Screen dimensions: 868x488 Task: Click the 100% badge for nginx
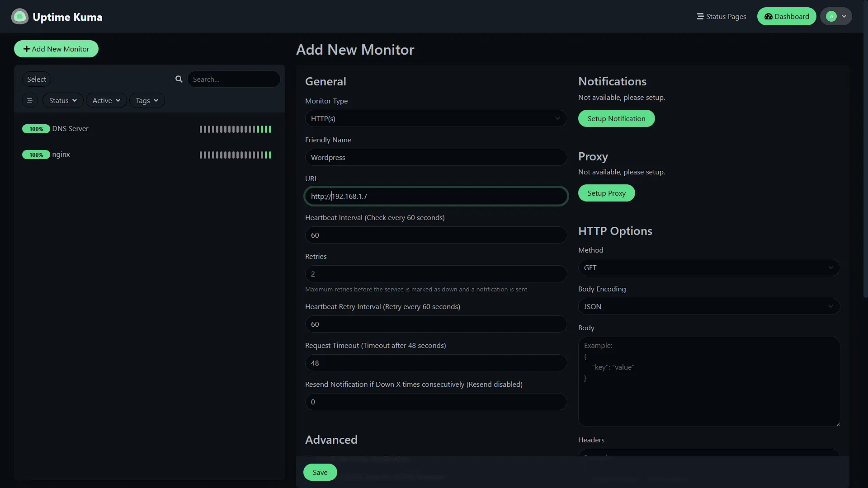36,155
